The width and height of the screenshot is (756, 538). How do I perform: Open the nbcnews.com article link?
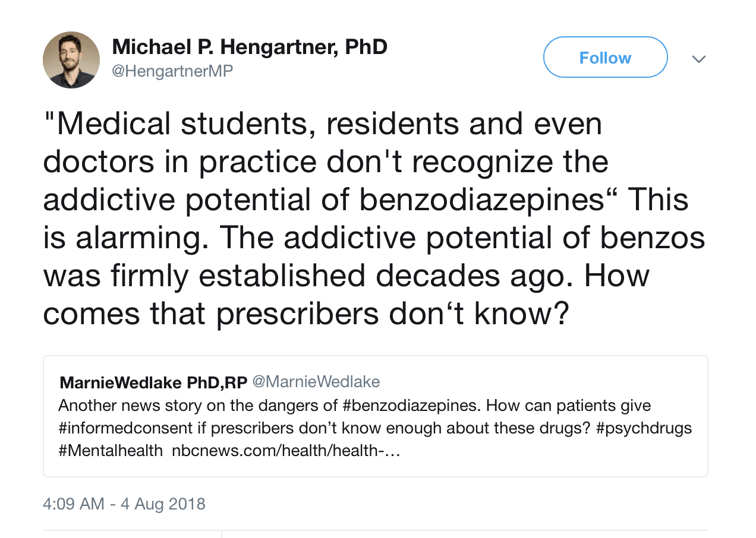[x=286, y=451]
